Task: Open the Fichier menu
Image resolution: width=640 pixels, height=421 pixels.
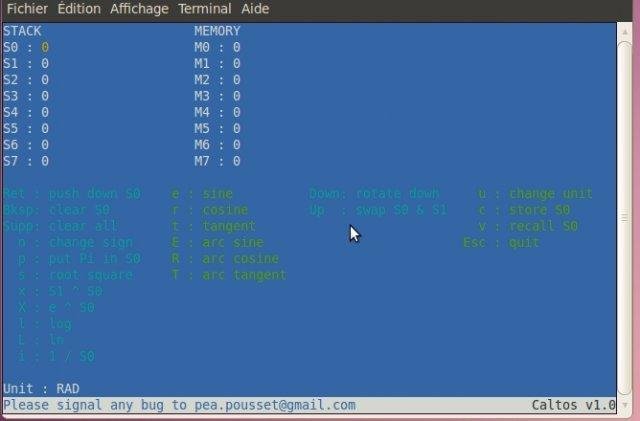Action: (27, 9)
